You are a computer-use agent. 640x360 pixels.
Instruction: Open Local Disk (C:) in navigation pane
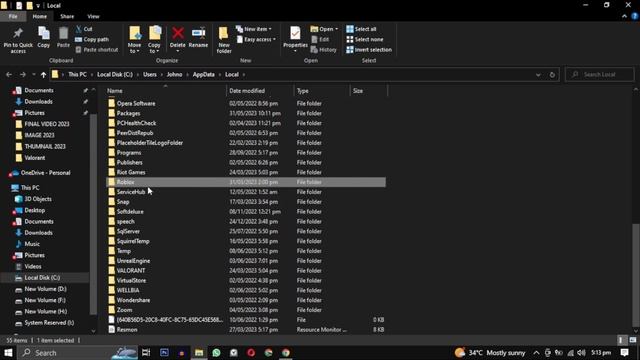click(x=42, y=278)
